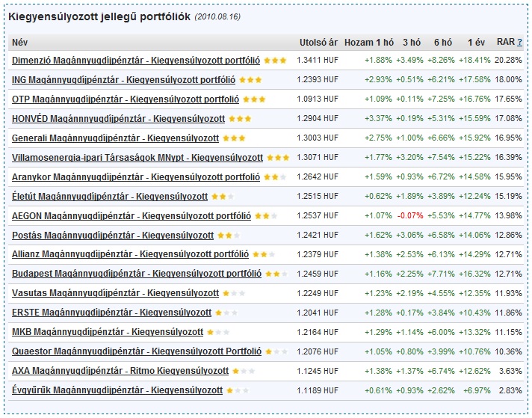Open Vasutas Magánnyugdíjpénztár Kiegyensúlyozott link
Screen dimensions: 532x418
[x=115, y=292]
